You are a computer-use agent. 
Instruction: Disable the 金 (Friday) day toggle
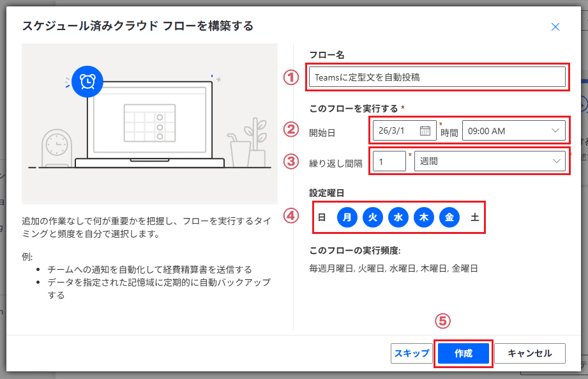click(449, 217)
